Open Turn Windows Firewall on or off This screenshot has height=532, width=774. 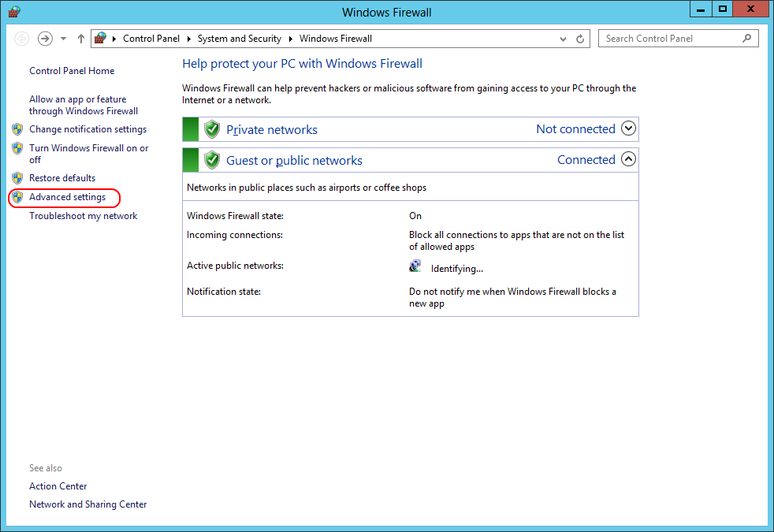coord(89,154)
